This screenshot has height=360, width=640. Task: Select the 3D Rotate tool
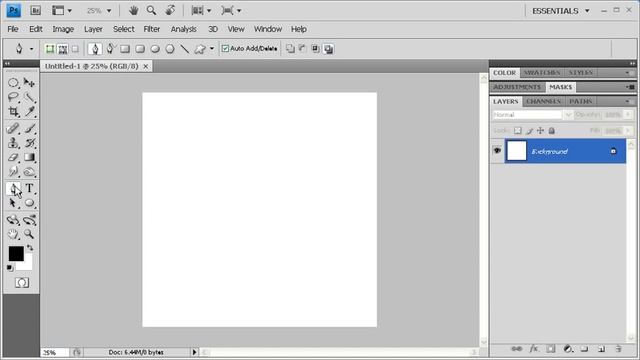point(13,220)
